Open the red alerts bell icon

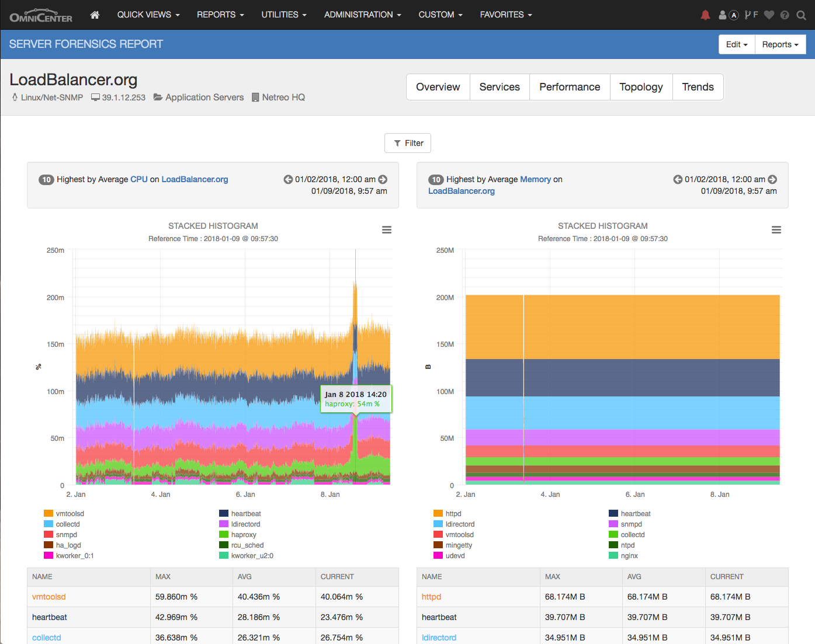pyautogui.click(x=706, y=15)
